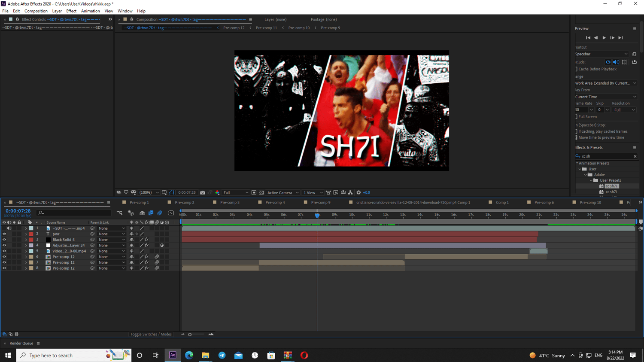
Task: Open the Composition mini-flowchart in the timeline
Action: 119,213
